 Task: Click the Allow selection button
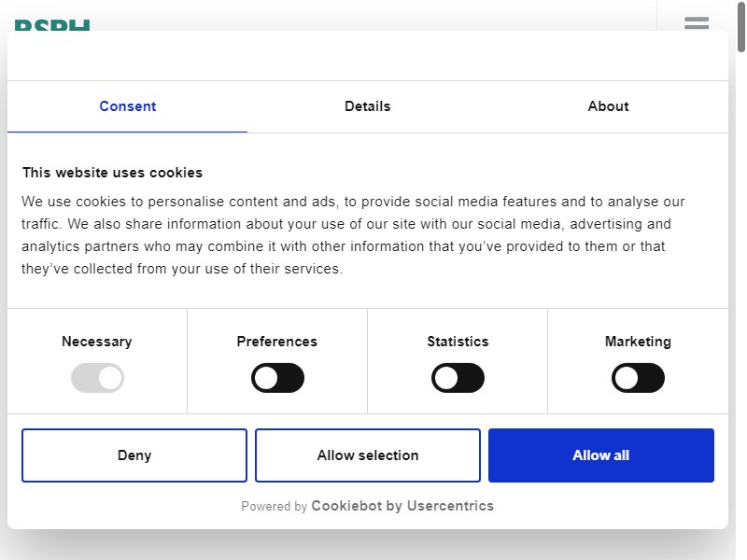367,455
